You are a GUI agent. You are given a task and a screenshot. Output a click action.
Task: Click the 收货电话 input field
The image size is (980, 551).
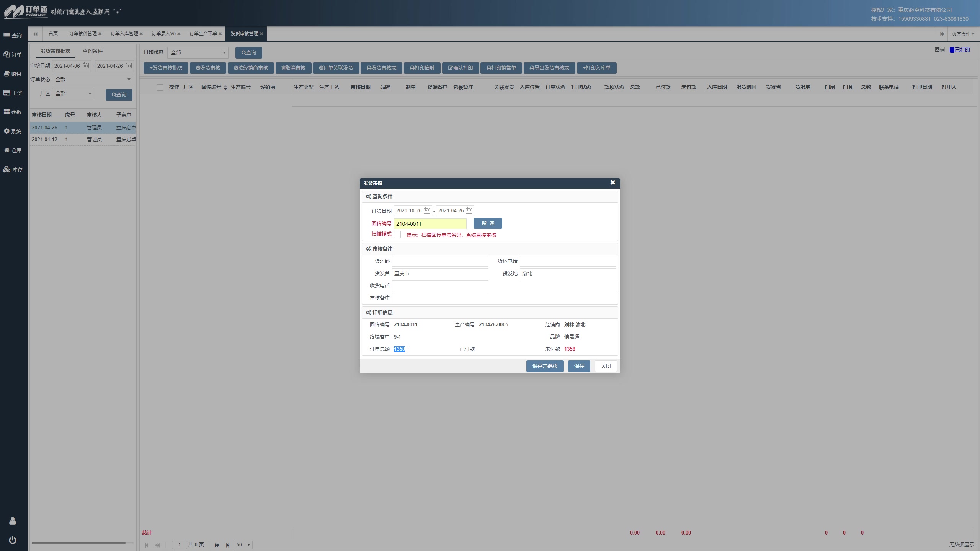point(440,285)
